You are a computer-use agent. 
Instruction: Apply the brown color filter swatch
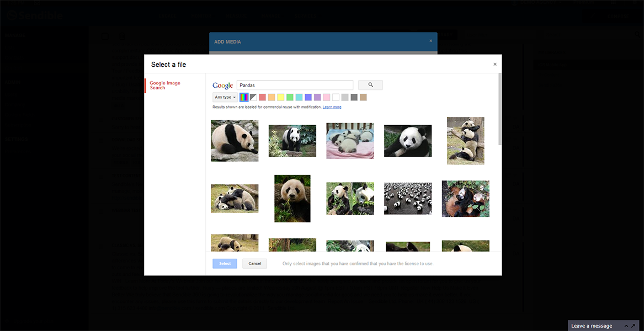[x=363, y=97]
